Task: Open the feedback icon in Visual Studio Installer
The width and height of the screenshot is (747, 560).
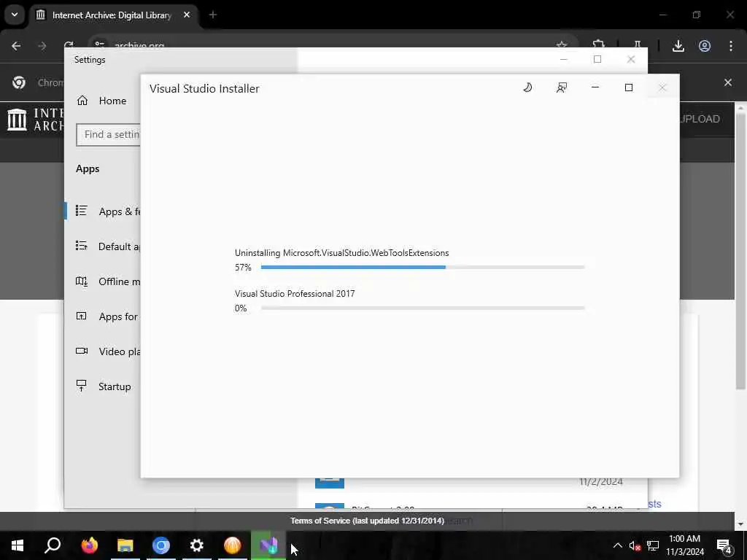Action: click(x=562, y=87)
